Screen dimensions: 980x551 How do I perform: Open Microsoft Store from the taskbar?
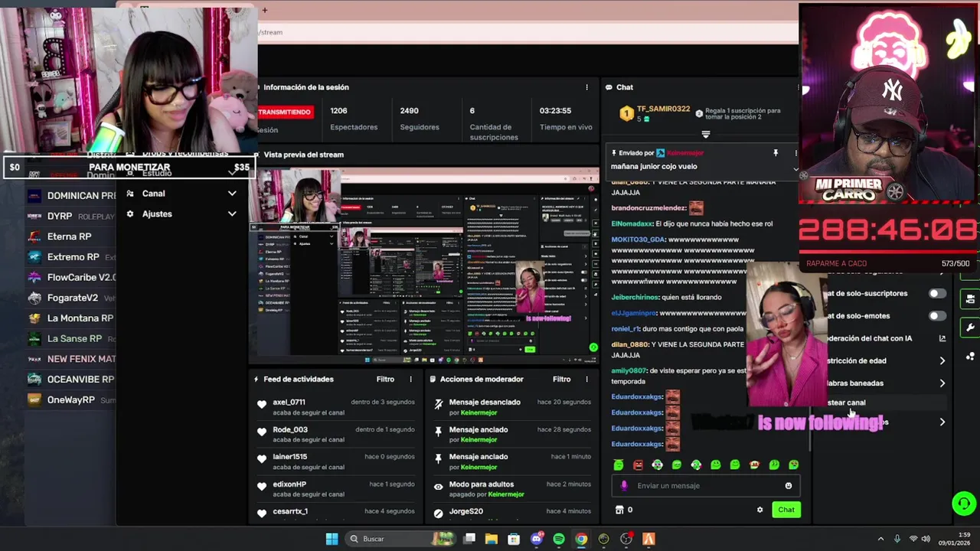[x=514, y=539]
